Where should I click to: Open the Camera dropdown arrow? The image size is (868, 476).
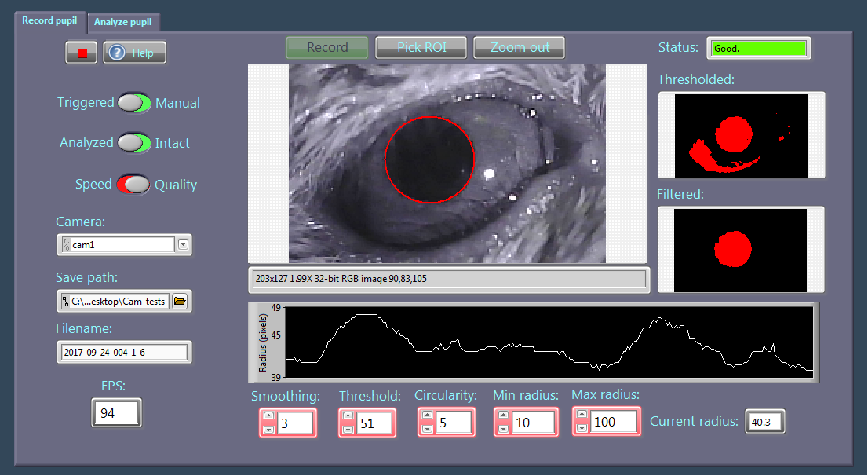pyautogui.click(x=183, y=244)
